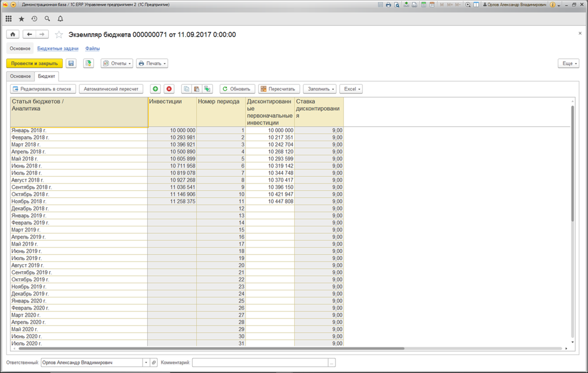Open the sections menu grid icon

coord(9,19)
